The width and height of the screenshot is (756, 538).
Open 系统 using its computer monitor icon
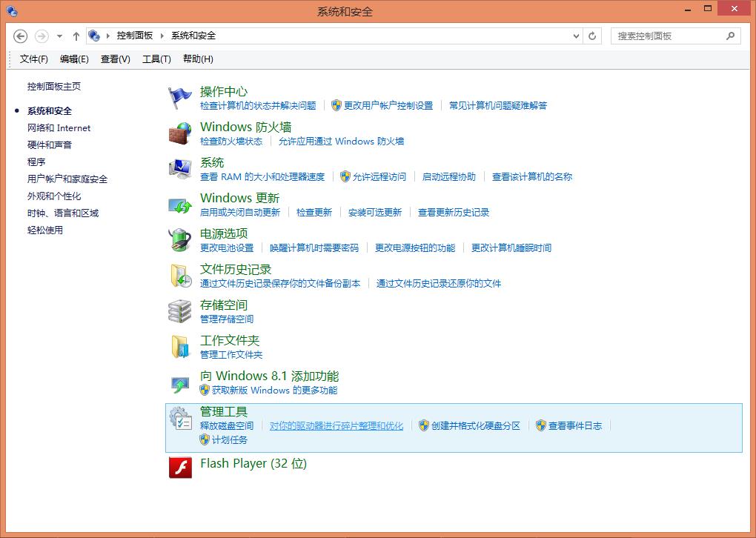pos(179,168)
